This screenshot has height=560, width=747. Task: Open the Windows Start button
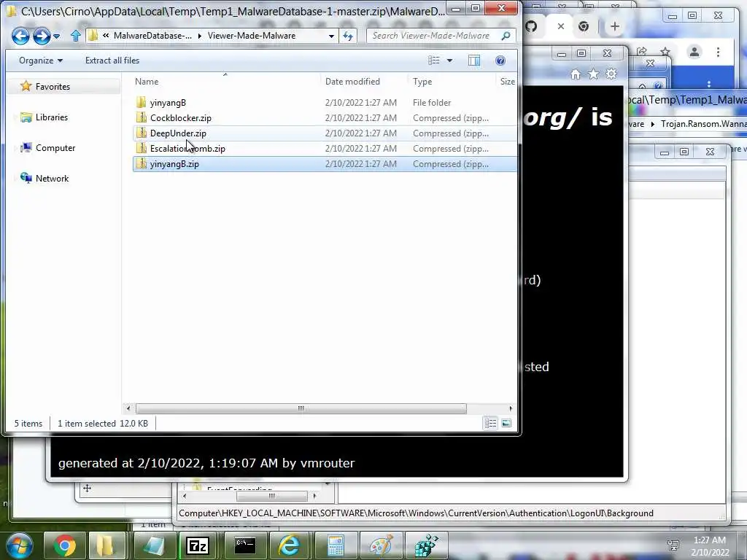coord(19,545)
